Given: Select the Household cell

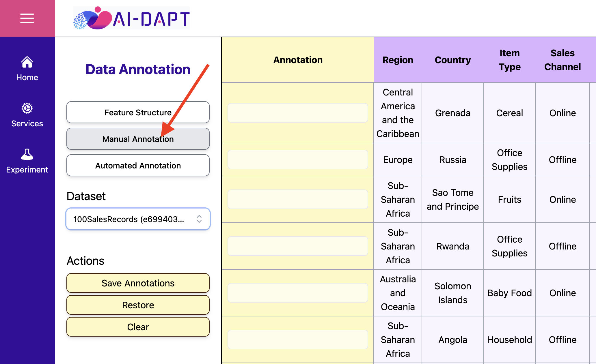Looking at the screenshot, I should click(510, 339).
